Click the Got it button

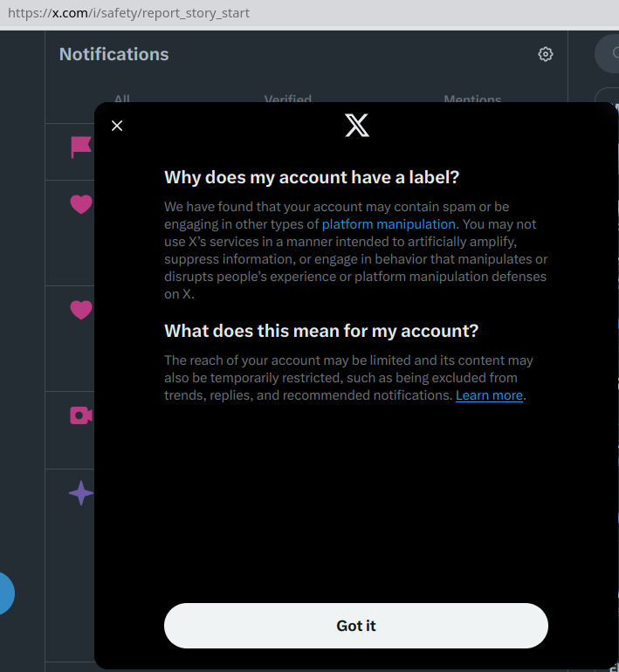coord(356,626)
